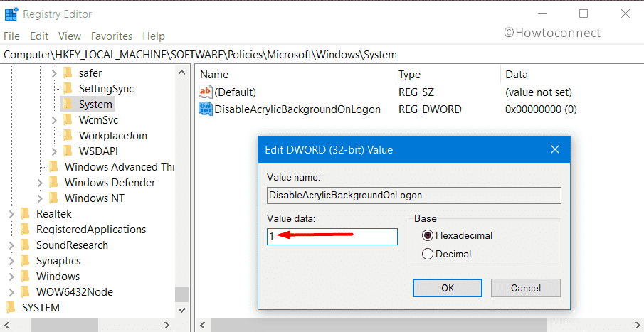The width and height of the screenshot is (644, 332).
Task: Select the Decimal base option
Action: coord(428,254)
